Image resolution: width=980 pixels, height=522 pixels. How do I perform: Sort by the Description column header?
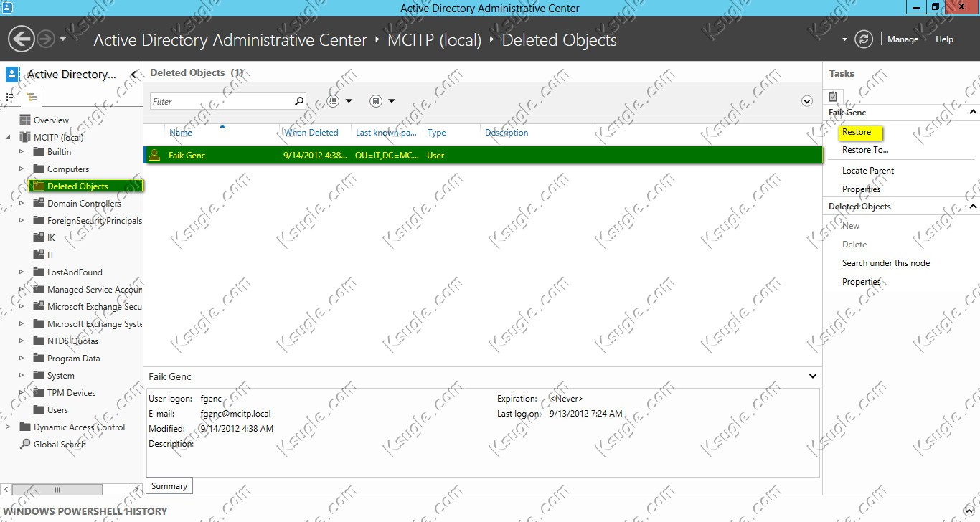point(507,133)
